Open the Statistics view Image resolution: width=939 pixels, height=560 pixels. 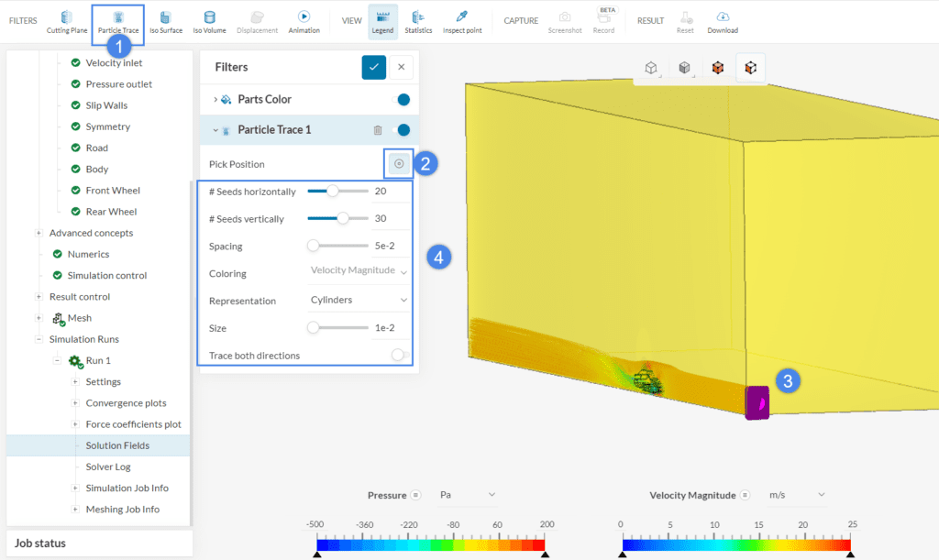click(x=418, y=22)
